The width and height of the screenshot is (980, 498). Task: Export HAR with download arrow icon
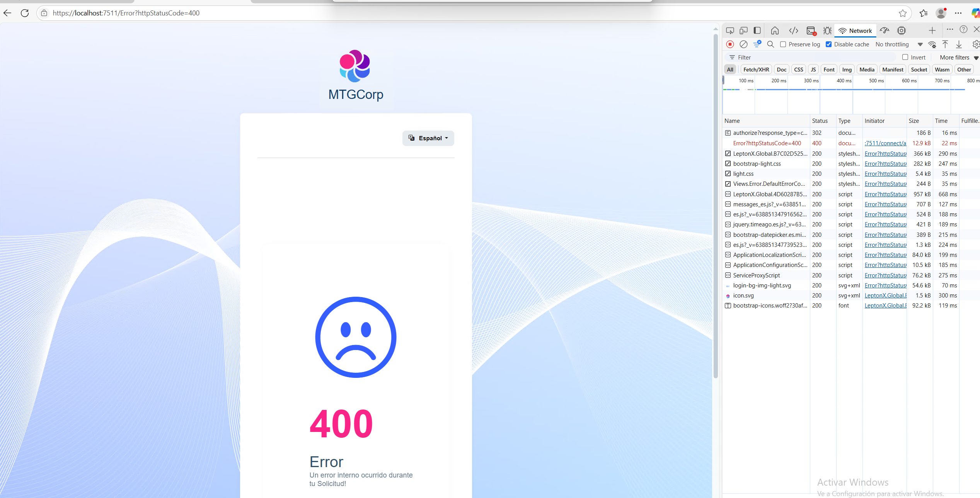click(x=959, y=44)
